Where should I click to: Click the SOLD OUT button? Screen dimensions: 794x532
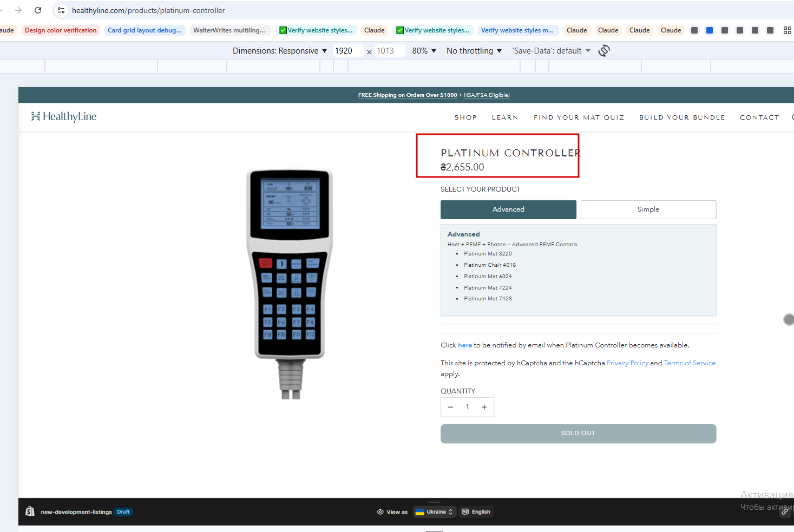(578, 434)
